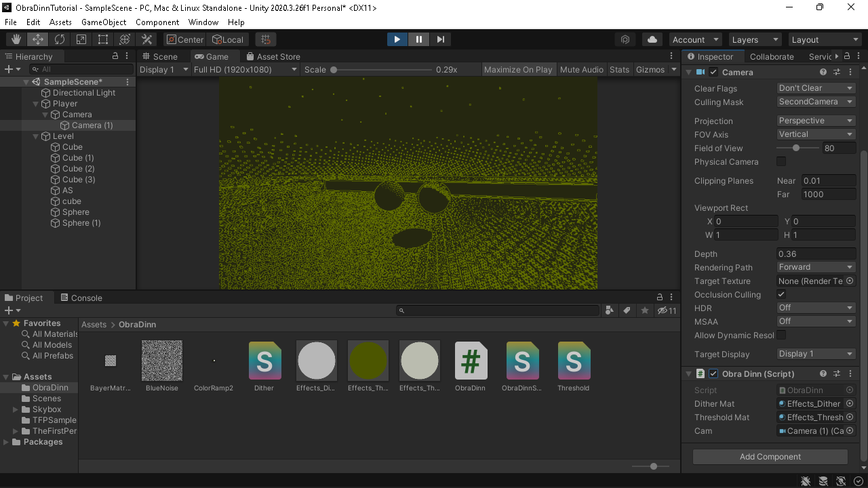Viewport: 868px width, 488px height.
Task: Collapse the Level object in Hierarchy
Action: point(37,136)
